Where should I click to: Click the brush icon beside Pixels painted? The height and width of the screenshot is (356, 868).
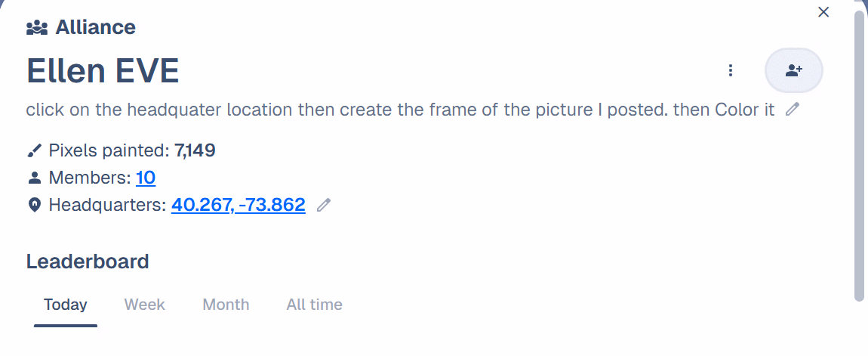pyautogui.click(x=34, y=150)
